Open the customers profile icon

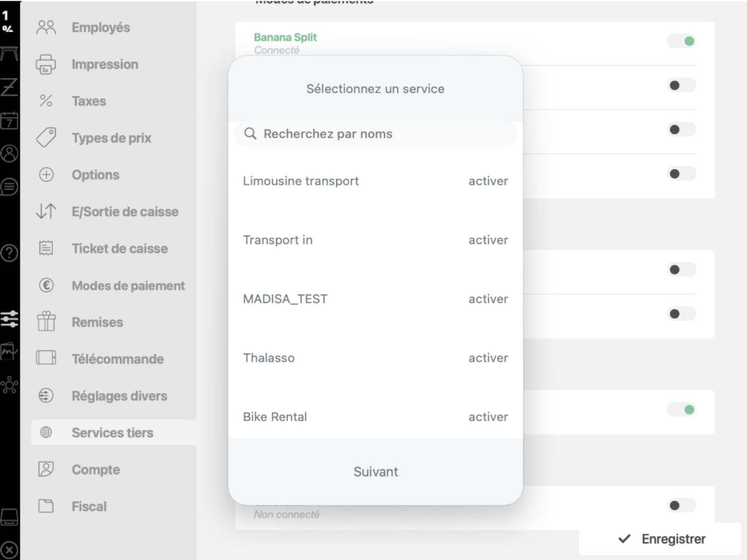pyautogui.click(x=10, y=153)
